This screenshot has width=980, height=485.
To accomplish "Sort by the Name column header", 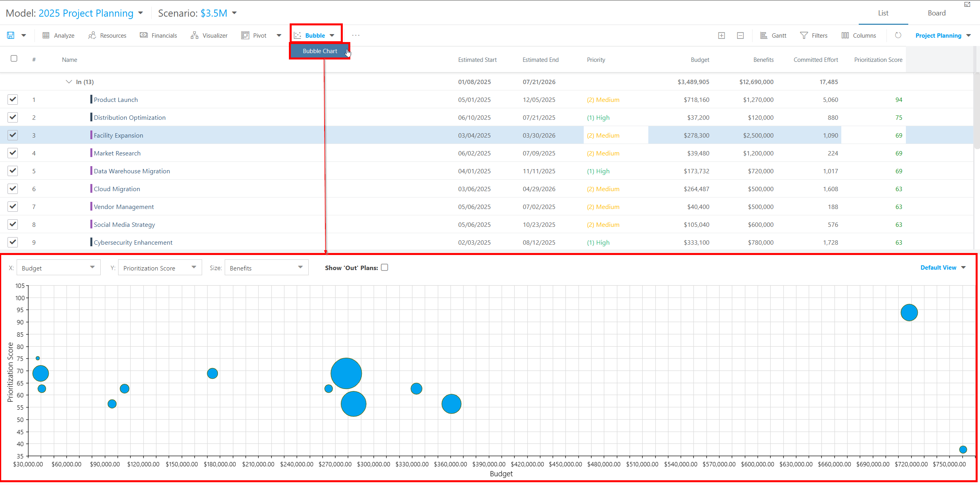I will click(x=69, y=60).
